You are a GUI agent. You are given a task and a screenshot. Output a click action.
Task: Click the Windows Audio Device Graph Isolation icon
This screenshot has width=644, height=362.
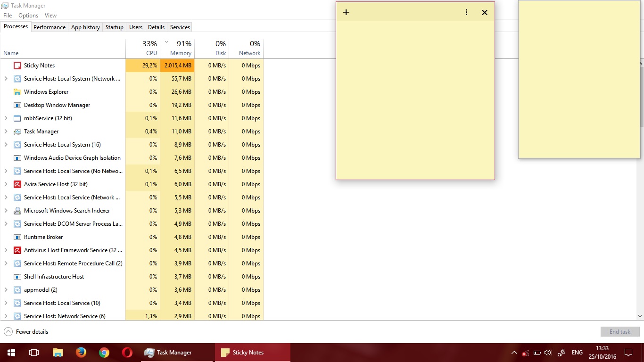point(17,158)
